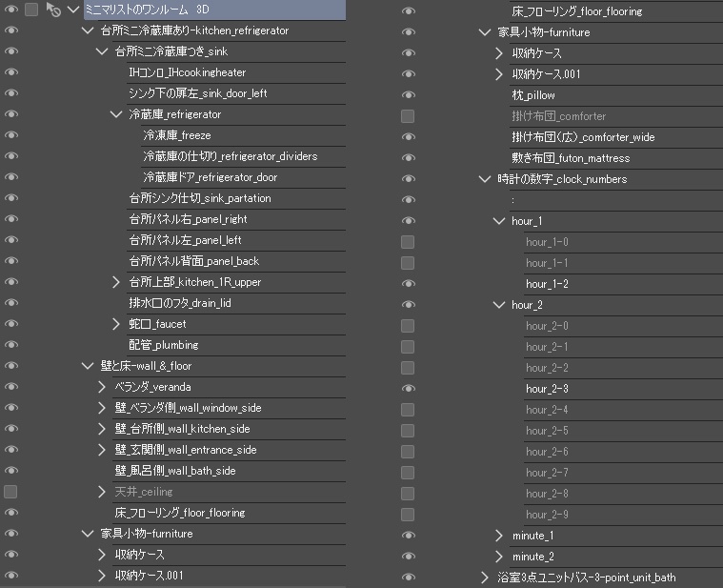Toggle the eye for futon_mattress
The height and width of the screenshot is (588, 723).
(408, 158)
